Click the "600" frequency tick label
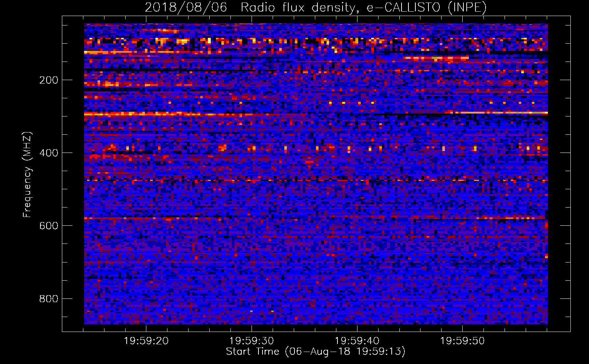 (49, 226)
